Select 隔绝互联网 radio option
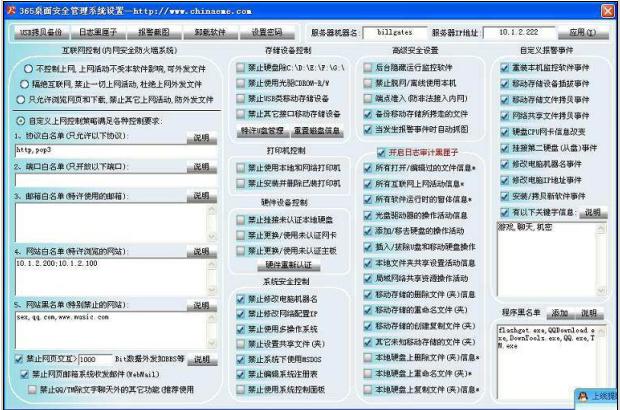 (24, 85)
